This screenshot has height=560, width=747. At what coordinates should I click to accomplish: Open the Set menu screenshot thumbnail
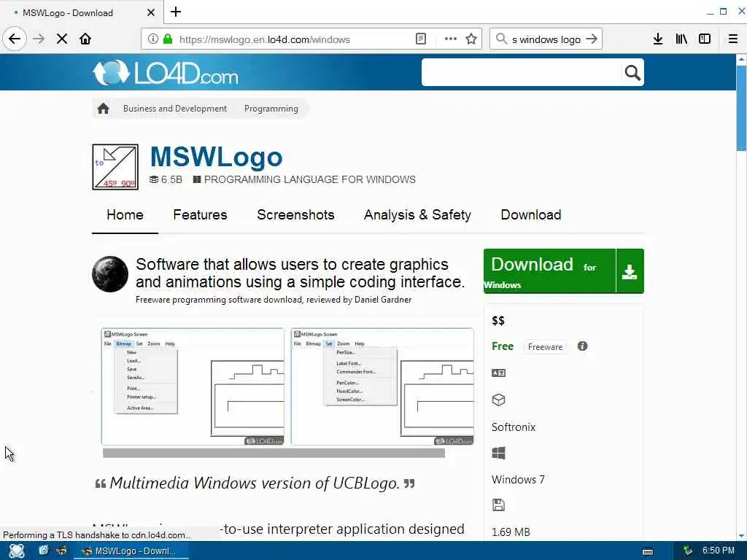pos(382,386)
